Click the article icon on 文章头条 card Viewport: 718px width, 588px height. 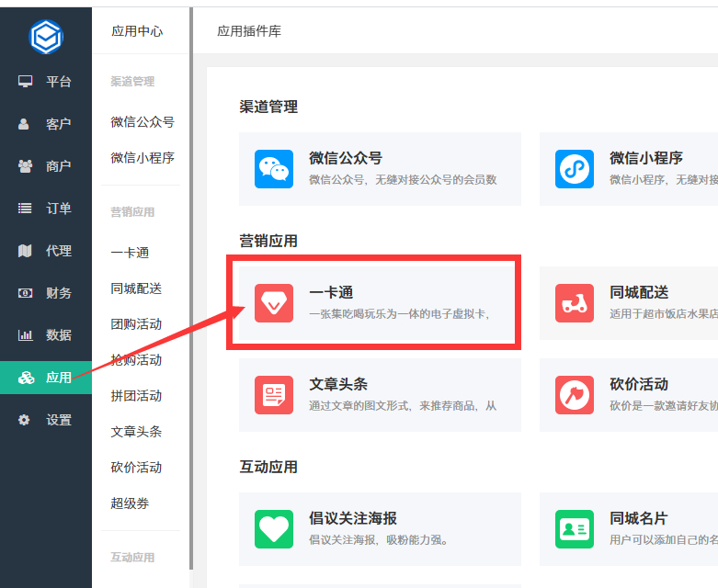[274, 395]
